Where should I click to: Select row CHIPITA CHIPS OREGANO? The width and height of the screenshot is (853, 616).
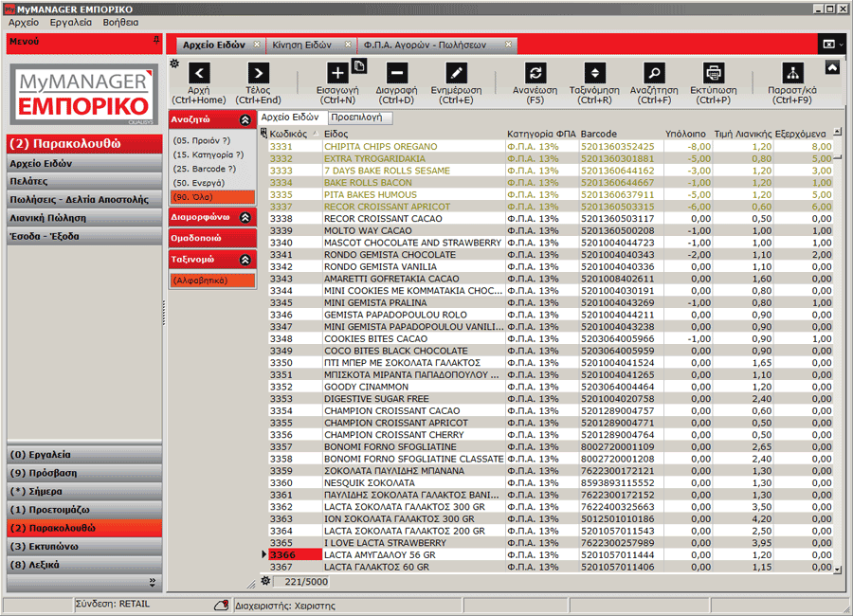[551, 146]
